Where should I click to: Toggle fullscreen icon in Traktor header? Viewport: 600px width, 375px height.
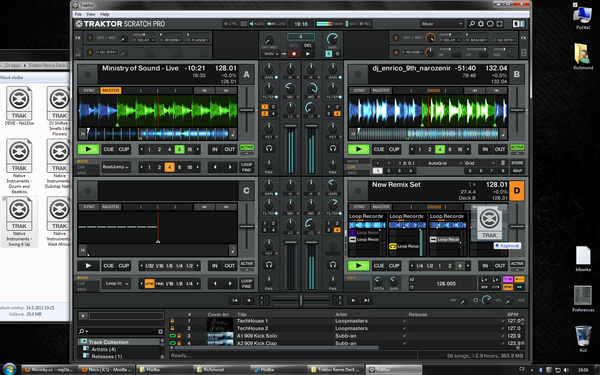click(499, 24)
